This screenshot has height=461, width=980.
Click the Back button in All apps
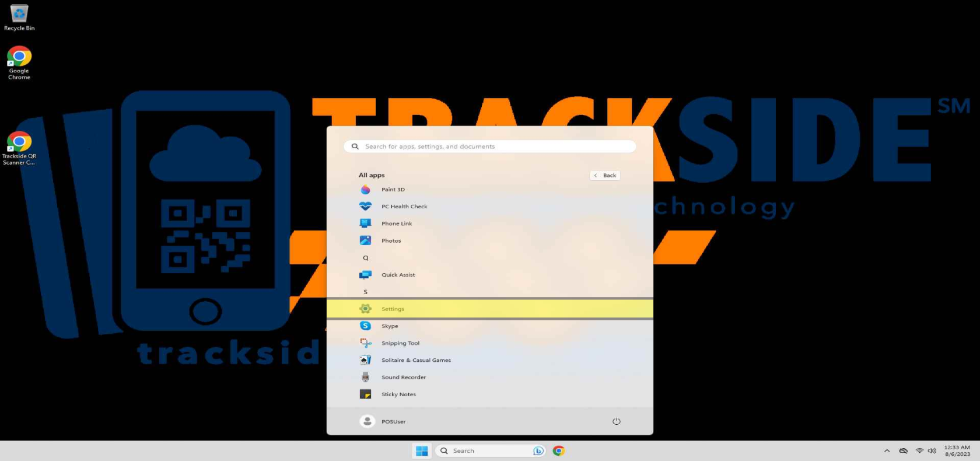point(605,175)
